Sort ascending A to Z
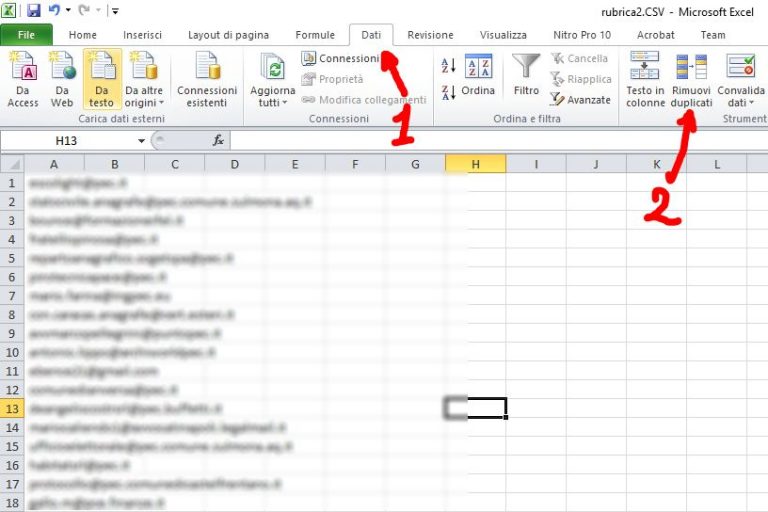 (449, 65)
